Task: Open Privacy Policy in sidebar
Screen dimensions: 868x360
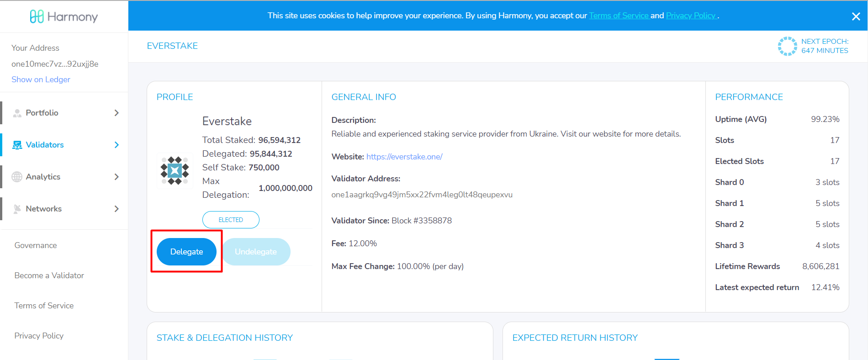Action: [39, 336]
